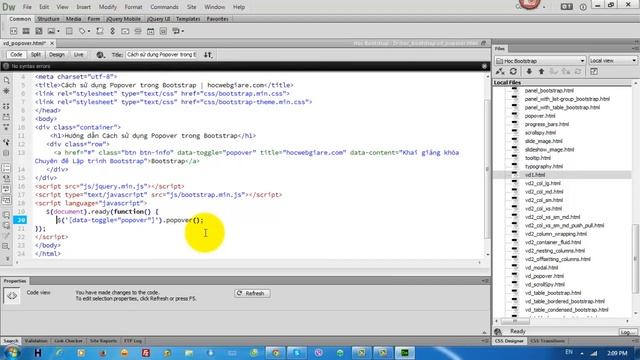Viewport: 640px width, 360px height.
Task: Click the Div insert icon in Common toolbar
Action: pos(13,31)
